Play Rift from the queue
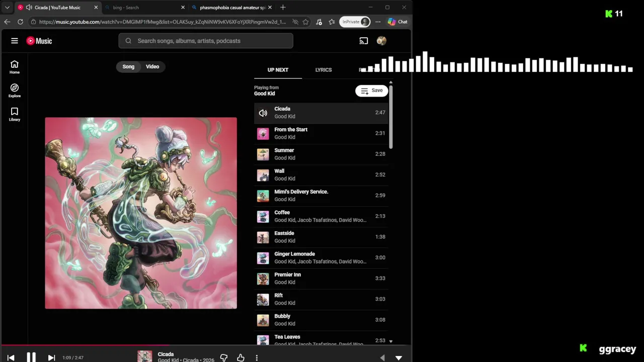Screen dimensions: 644x362 [321, 299]
